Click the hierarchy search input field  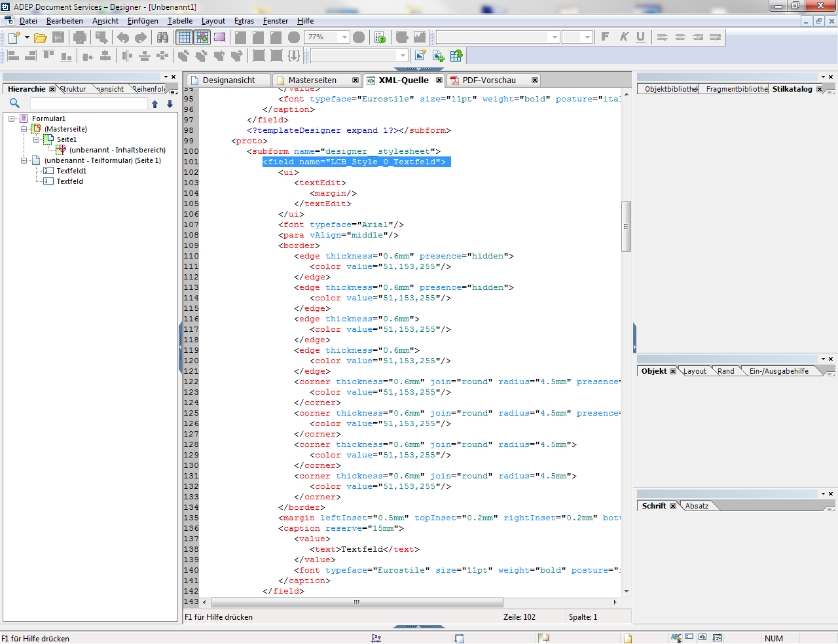88,104
